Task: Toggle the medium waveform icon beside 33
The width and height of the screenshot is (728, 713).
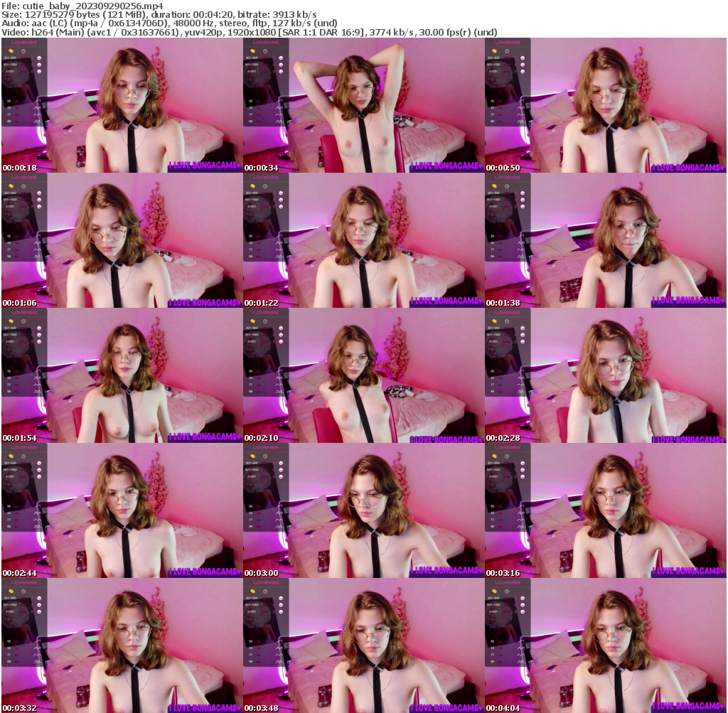Action: [x=37, y=107]
